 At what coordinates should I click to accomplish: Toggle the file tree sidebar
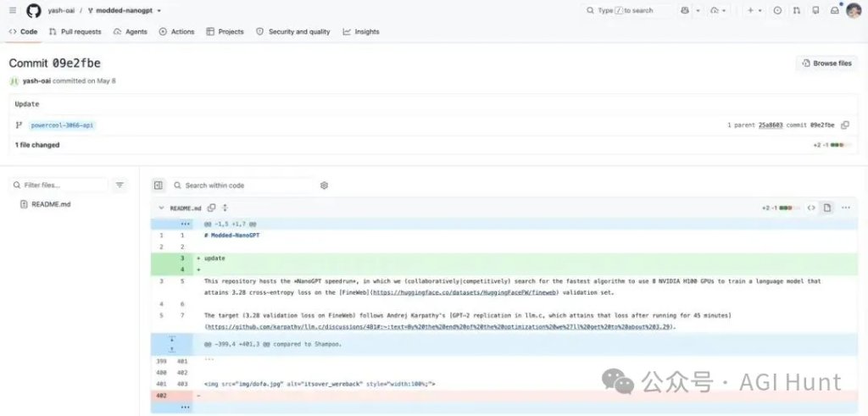coord(159,186)
